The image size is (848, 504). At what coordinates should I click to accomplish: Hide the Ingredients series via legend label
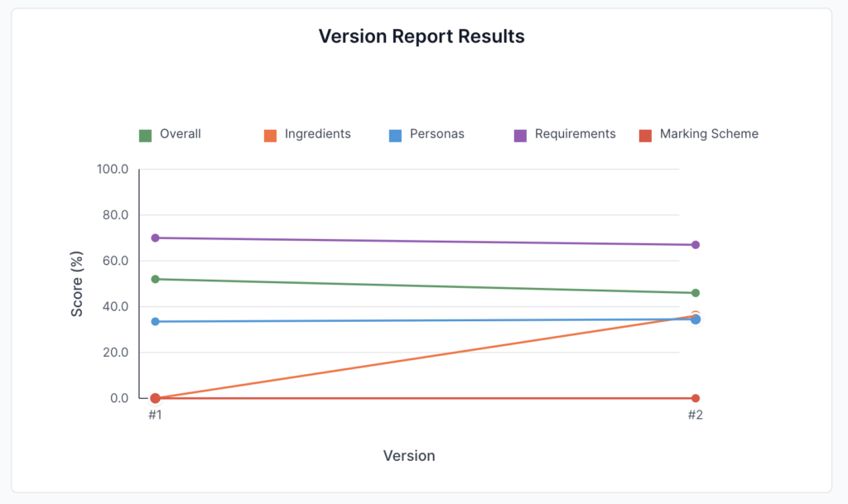point(317,134)
